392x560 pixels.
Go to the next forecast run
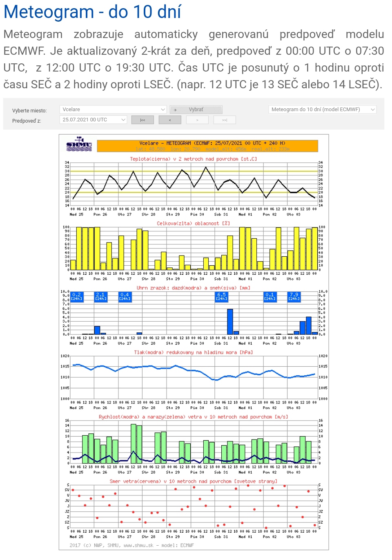click(x=197, y=120)
